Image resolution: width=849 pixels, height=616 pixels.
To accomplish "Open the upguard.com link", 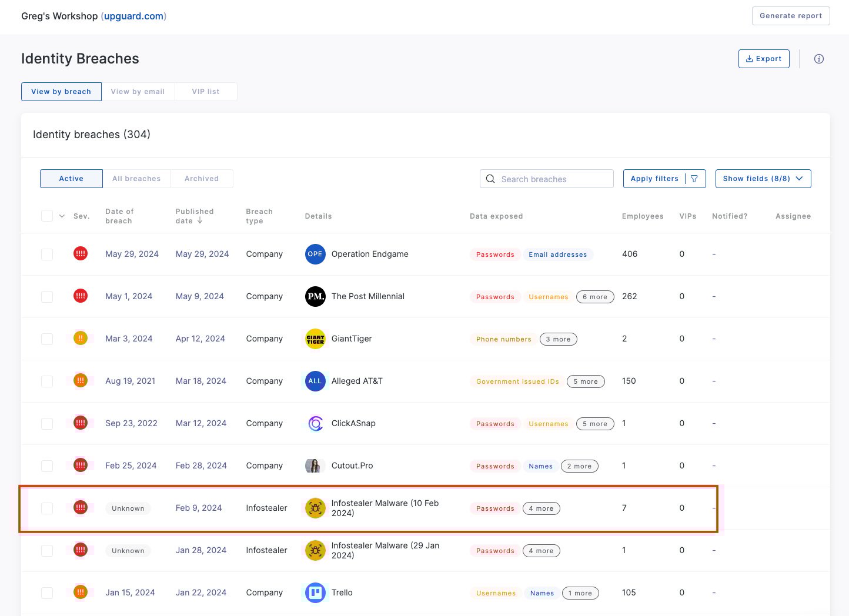I will 133,16.
